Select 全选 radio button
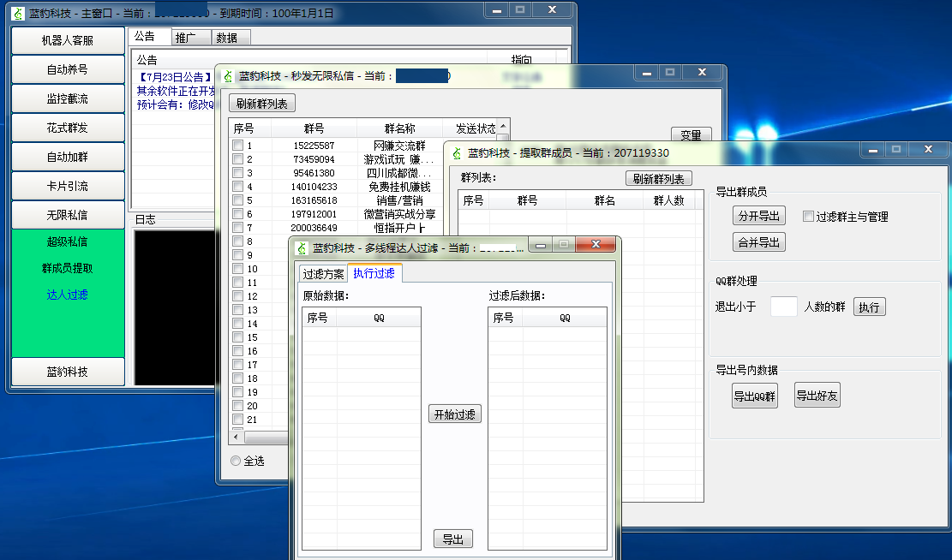This screenshot has width=952, height=560. (x=236, y=462)
